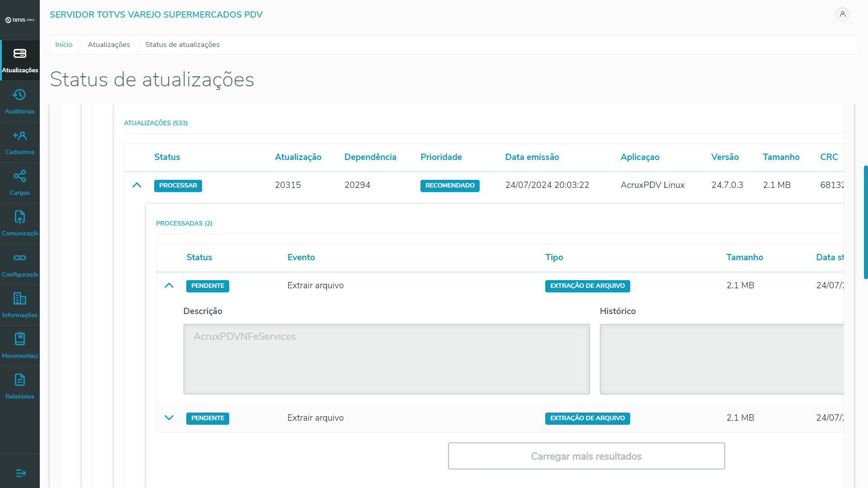The image size is (868, 488).
Task: Collapse update 20315 row chevron
Action: [137, 185]
